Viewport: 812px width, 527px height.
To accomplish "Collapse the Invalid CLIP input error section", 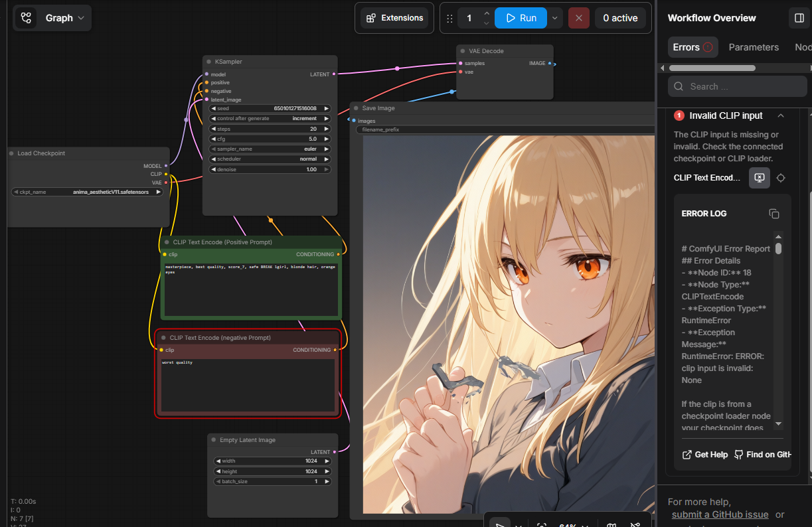I will tap(781, 115).
